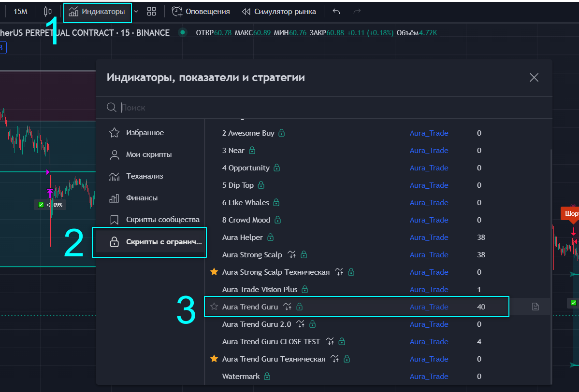This screenshot has width=579, height=392.
Task: Close the indicators dialog
Action: [x=534, y=78]
